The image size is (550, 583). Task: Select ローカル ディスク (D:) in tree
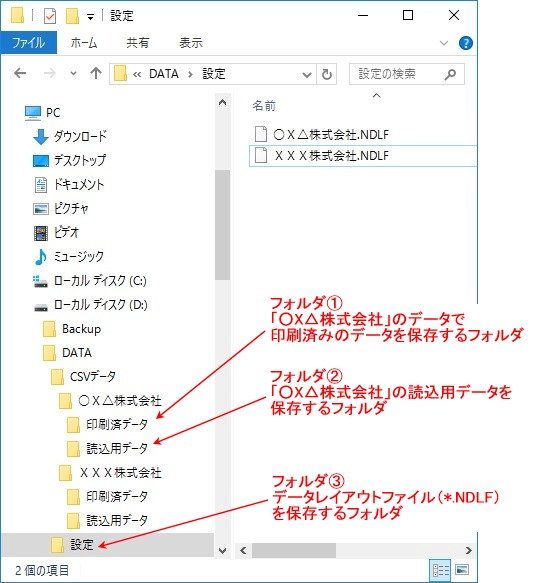pyautogui.click(x=90, y=305)
